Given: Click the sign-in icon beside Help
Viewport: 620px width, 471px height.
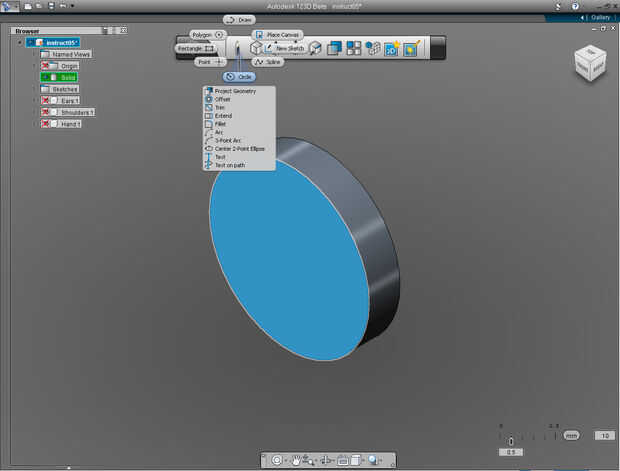Looking at the screenshot, I should coord(558,6).
